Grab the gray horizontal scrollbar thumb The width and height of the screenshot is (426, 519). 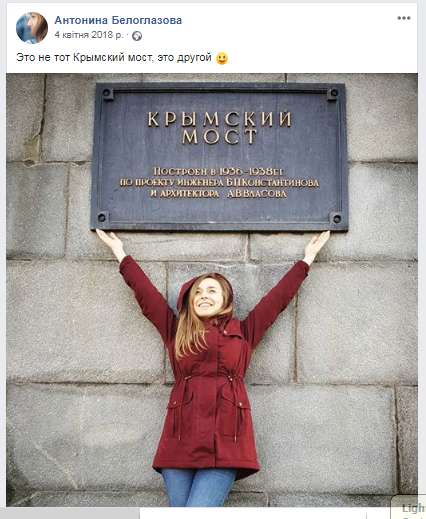tap(70, 514)
